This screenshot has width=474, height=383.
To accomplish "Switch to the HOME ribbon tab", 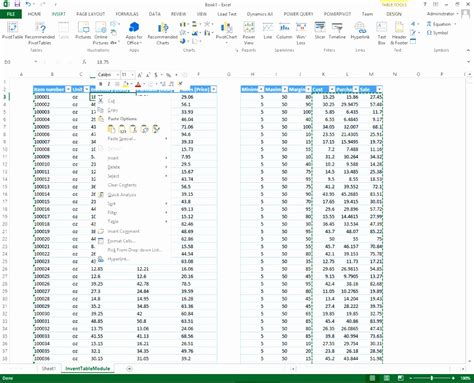I will tap(34, 14).
